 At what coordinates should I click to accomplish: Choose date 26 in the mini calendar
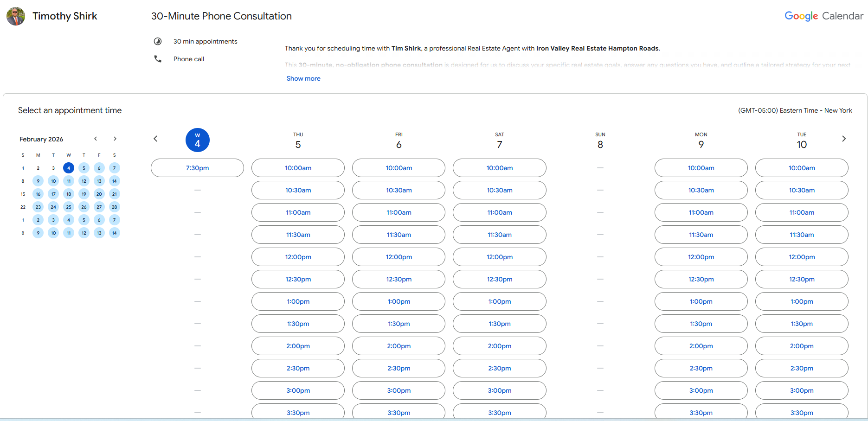(84, 207)
